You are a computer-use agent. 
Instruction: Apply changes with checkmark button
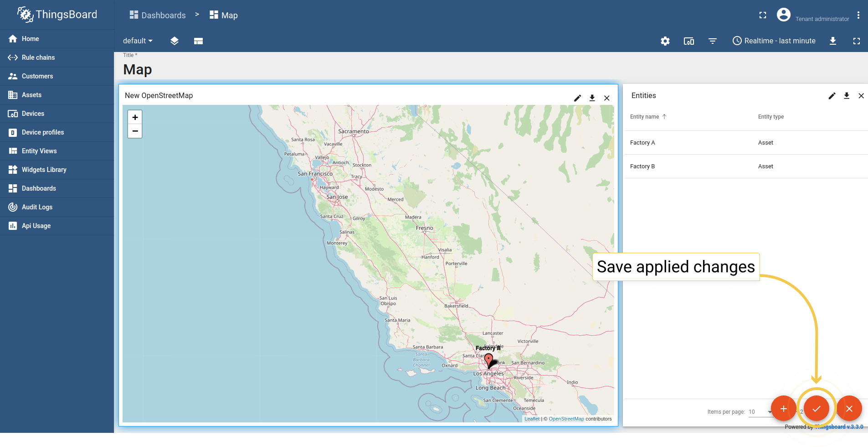pyautogui.click(x=817, y=409)
